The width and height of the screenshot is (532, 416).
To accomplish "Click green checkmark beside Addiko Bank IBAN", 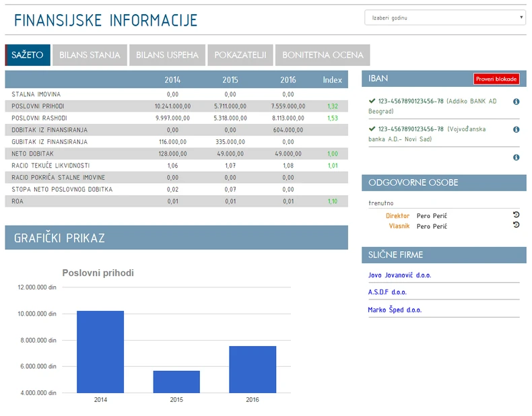I will pos(372,101).
